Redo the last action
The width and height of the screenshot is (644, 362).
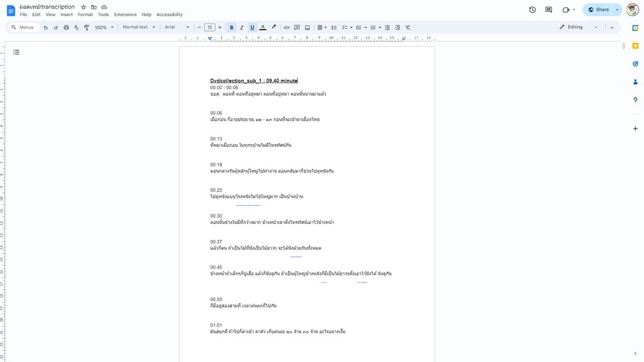click(x=56, y=27)
